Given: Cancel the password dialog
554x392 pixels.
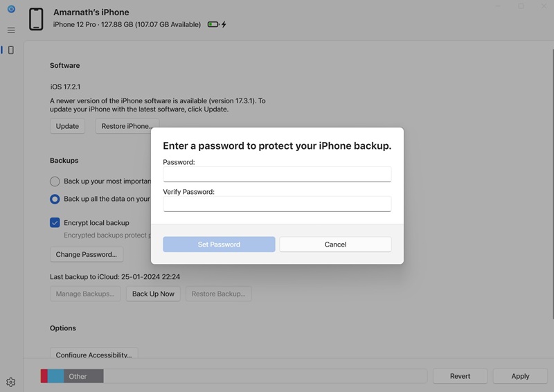Looking at the screenshot, I should tap(335, 244).
